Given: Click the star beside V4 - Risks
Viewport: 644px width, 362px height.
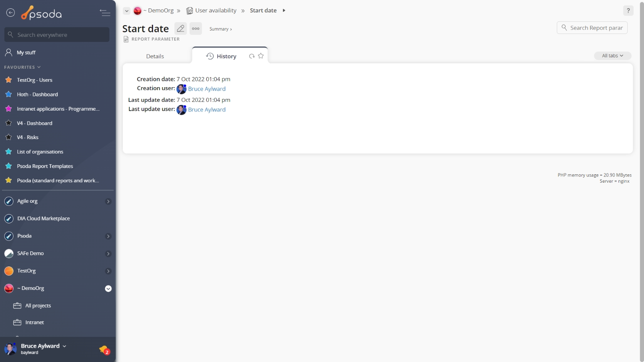Looking at the screenshot, I should coord(8,137).
